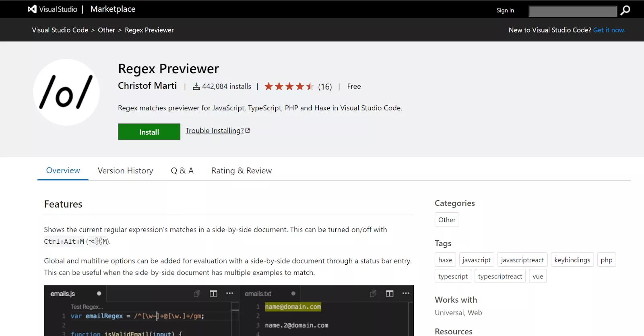Image resolution: width=644 pixels, height=336 pixels.
Task: Click the demo screenshot emails.js tab
Action: coord(75,294)
